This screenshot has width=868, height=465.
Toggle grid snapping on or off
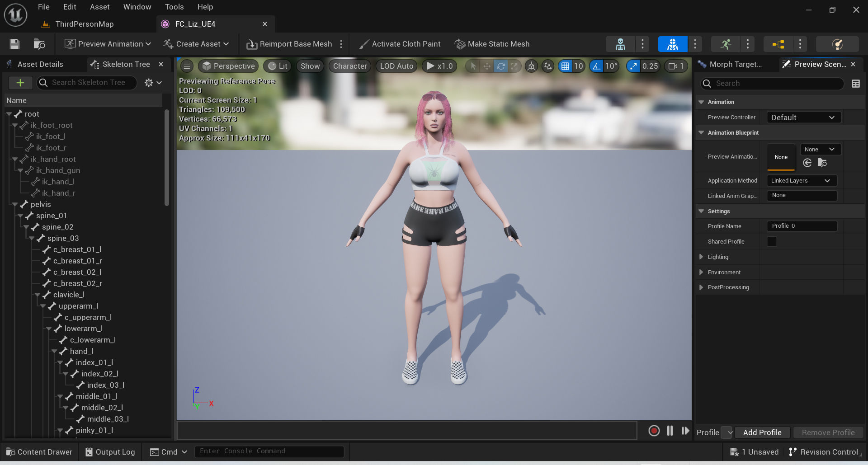click(565, 66)
